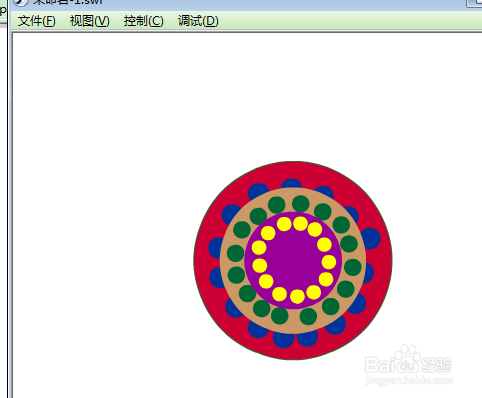Open the 控制(C) menu

point(144,21)
